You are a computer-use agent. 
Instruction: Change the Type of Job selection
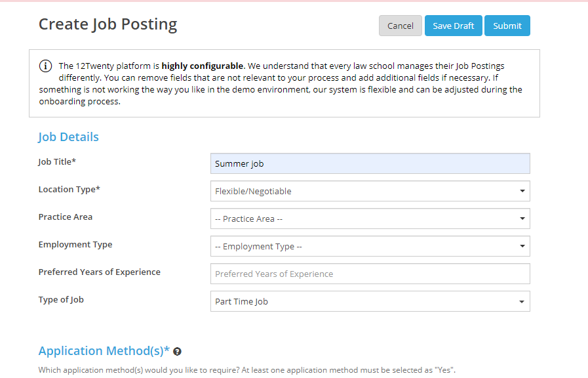(370, 301)
